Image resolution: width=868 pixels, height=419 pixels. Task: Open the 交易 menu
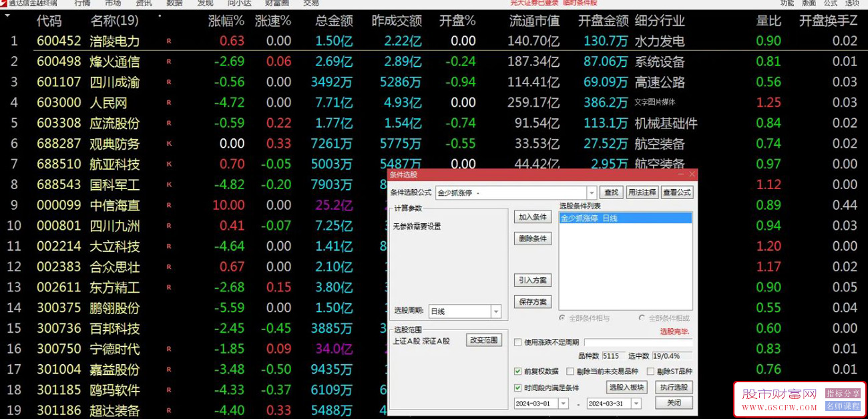point(310,3)
